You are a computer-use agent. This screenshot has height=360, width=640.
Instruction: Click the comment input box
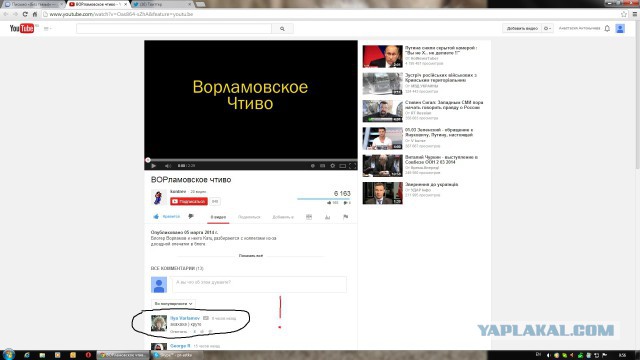pos(259,284)
